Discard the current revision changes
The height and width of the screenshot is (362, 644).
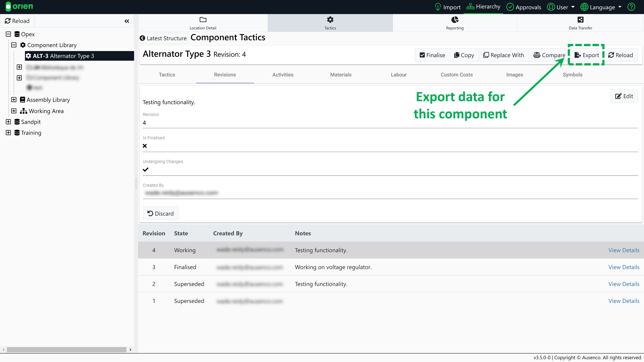click(161, 213)
